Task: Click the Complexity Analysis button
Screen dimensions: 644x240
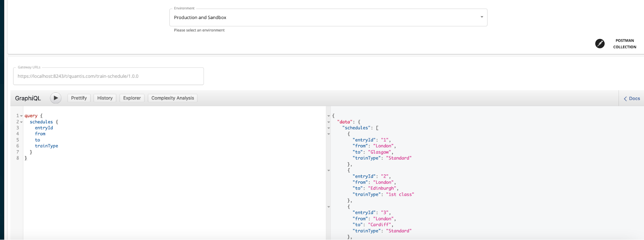Action: point(173,98)
